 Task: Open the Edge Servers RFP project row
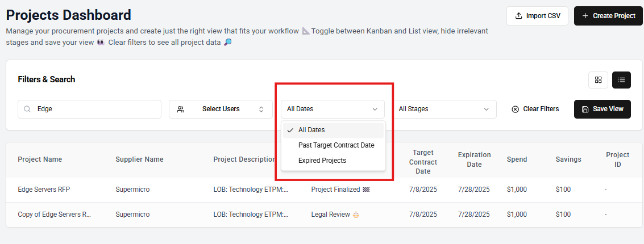coord(44,190)
